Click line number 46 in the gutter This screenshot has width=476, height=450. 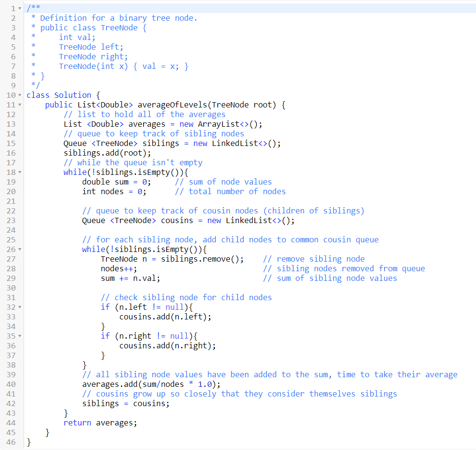[11, 442]
